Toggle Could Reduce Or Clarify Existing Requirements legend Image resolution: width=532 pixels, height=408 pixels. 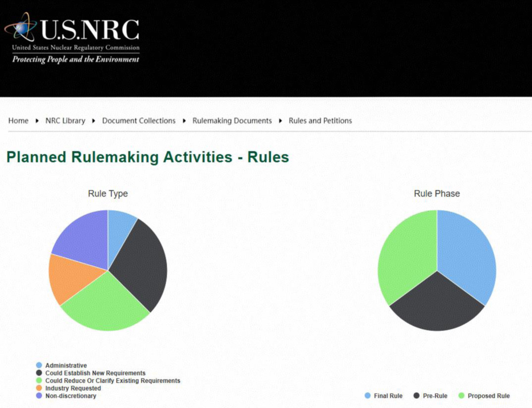(112, 381)
